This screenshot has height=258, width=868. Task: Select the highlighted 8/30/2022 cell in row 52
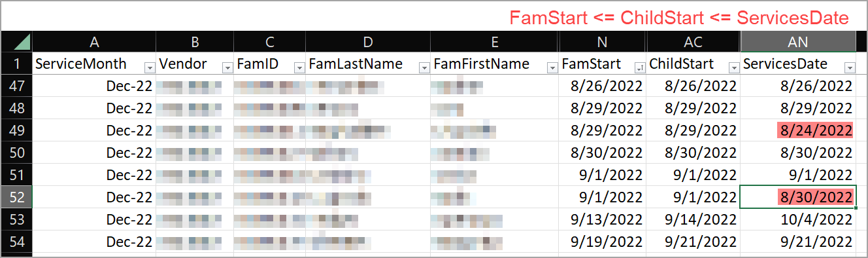pyautogui.click(x=798, y=197)
